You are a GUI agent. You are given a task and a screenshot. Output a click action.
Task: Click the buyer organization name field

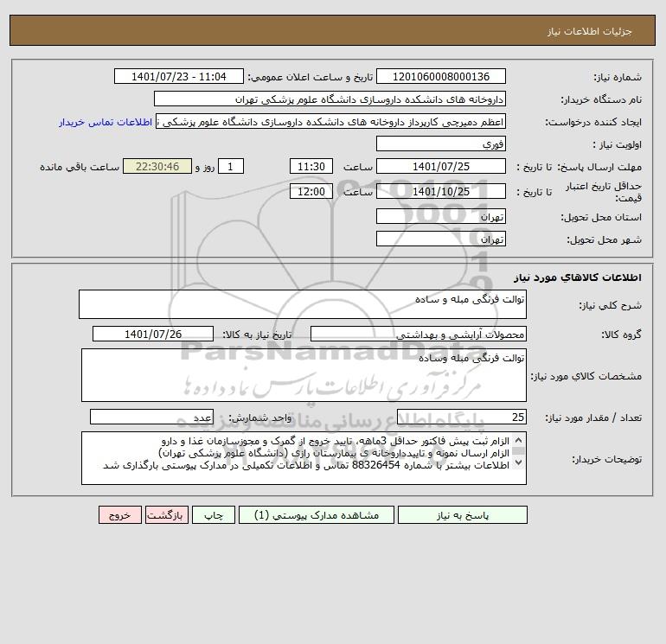(330, 99)
